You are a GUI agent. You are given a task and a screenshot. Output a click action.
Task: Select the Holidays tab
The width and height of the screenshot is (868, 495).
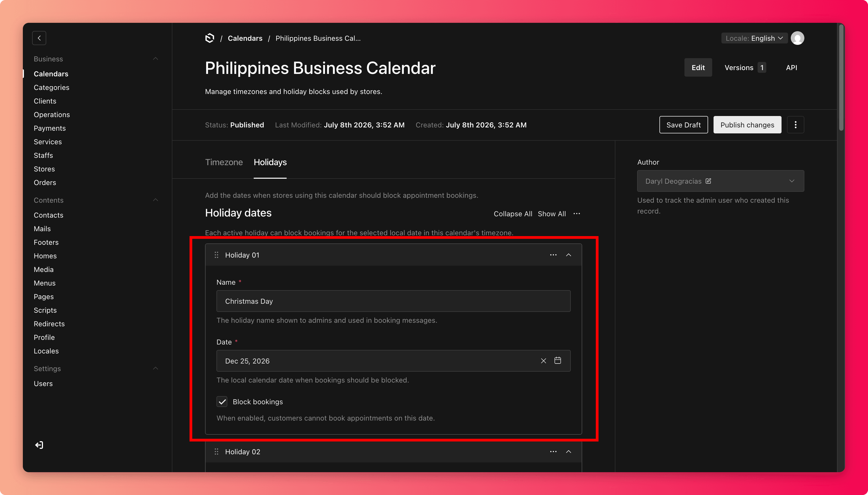tap(270, 162)
